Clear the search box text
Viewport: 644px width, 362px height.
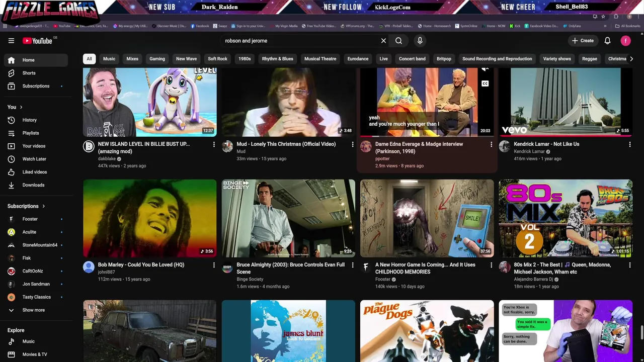coord(383,41)
